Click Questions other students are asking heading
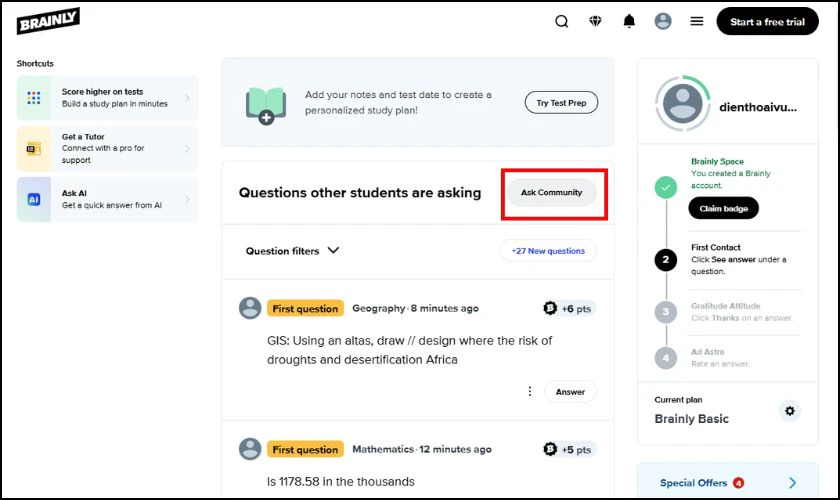This screenshot has height=500, width=840. coord(360,192)
